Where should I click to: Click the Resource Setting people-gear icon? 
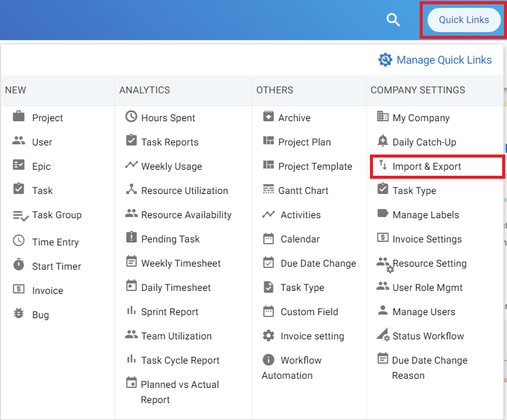[384, 265]
